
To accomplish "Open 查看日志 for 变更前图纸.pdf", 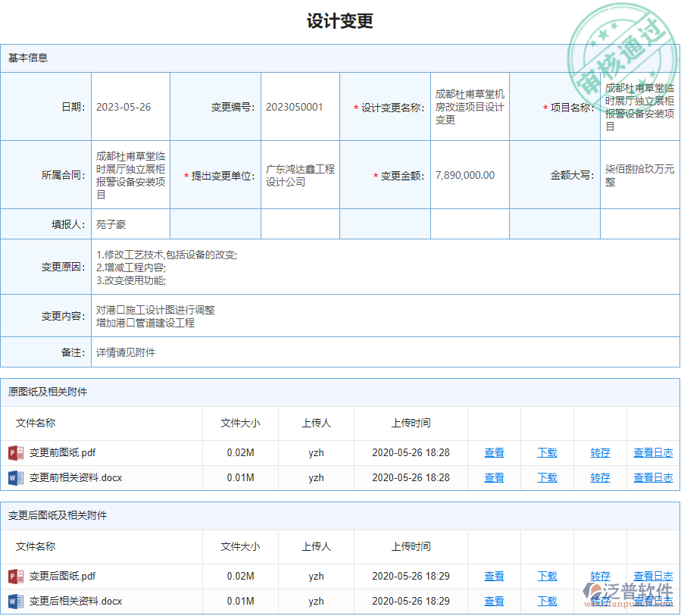I will [653, 452].
